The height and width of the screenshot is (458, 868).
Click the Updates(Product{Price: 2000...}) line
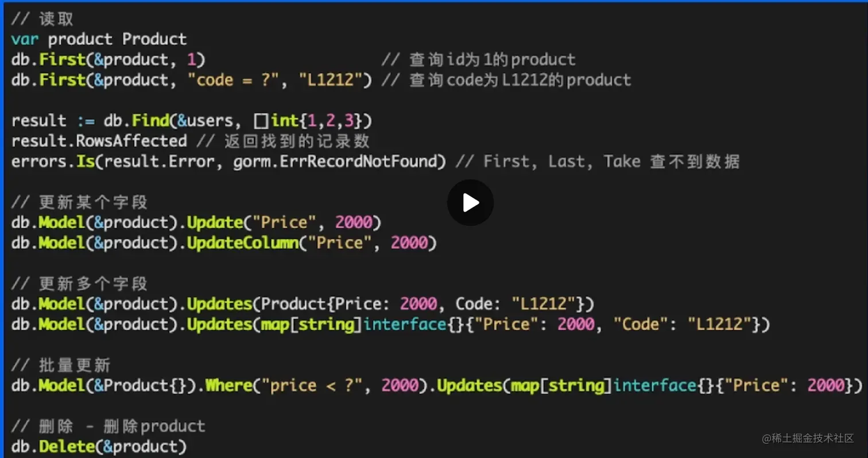point(303,303)
